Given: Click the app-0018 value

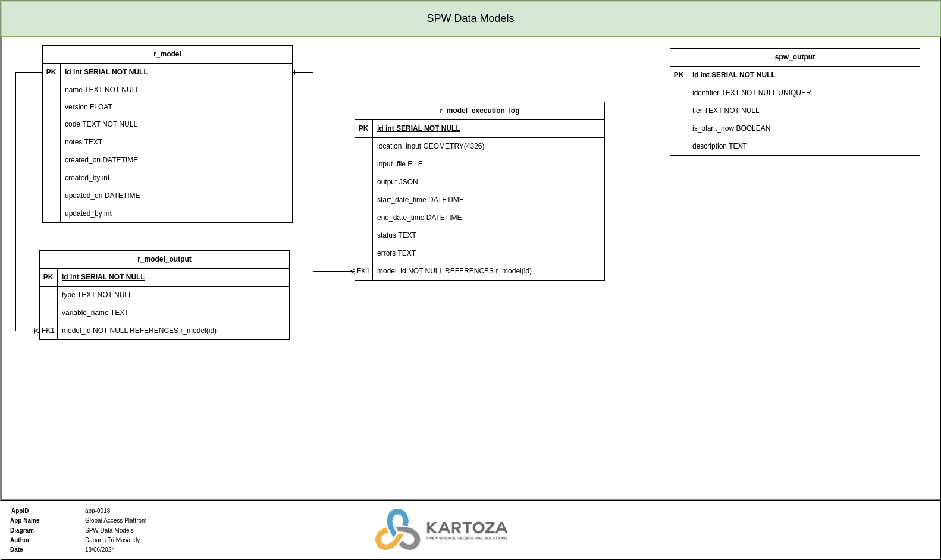Looking at the screenshot, I should pyautogui.click(x=98, y=511).
